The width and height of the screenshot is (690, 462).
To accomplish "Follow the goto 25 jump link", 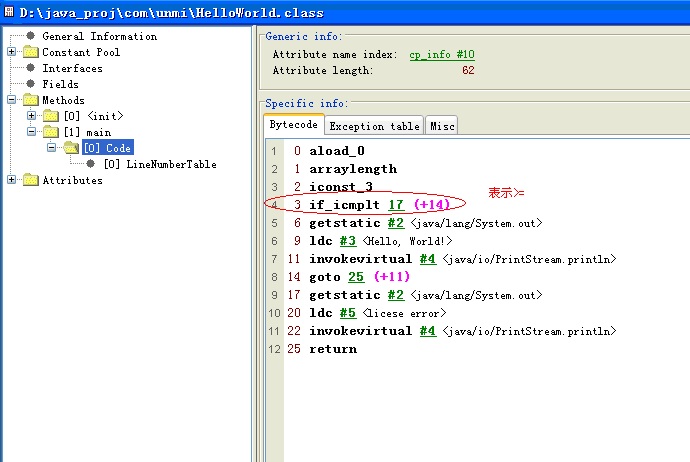I will 356,277.
